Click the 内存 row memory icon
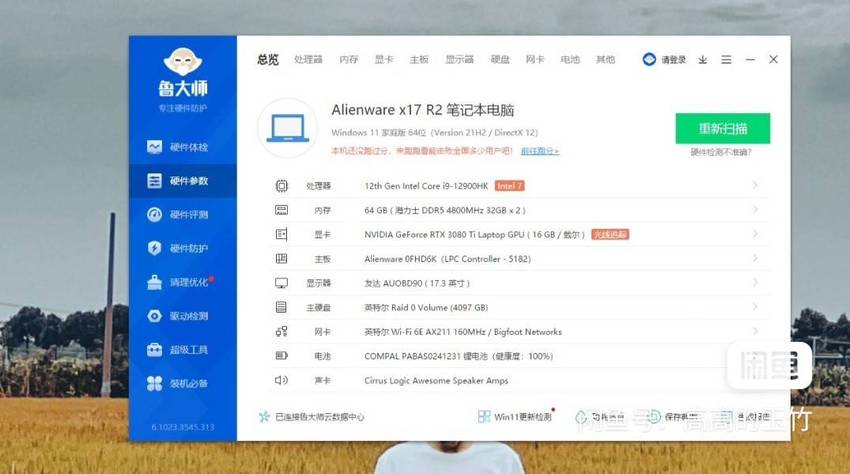Screen dimensions: 850x474 click(281, 210)
